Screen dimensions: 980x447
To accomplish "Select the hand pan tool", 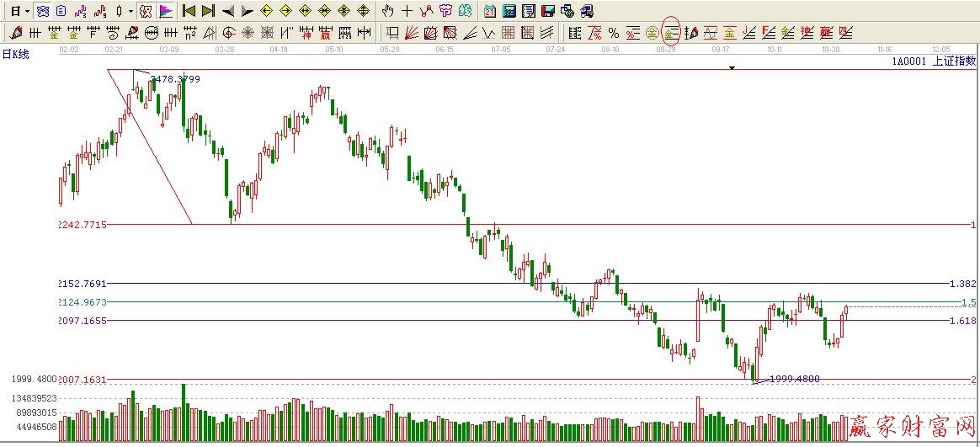I will coord(387,11).
